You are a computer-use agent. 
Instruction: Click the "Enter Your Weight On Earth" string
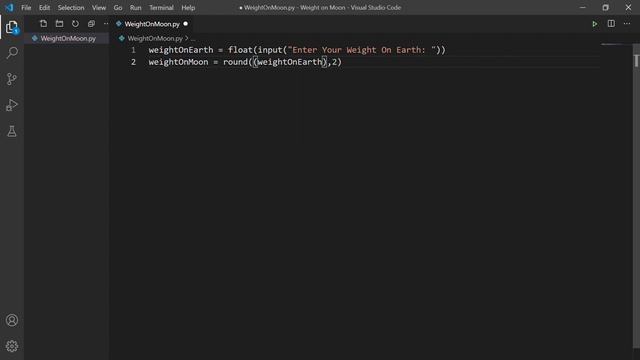[x=362, y=50]
